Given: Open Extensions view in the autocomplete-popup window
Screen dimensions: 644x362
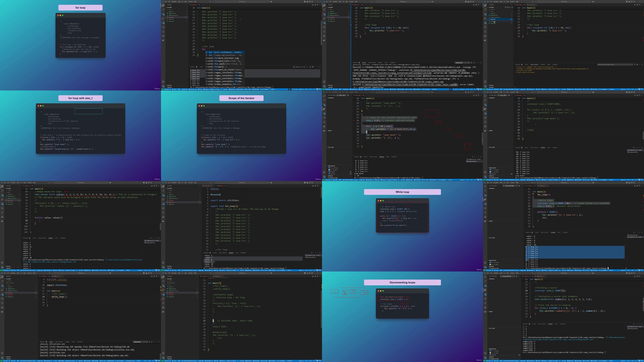Looking at the screenshot, I should click(x=163, y=23).
